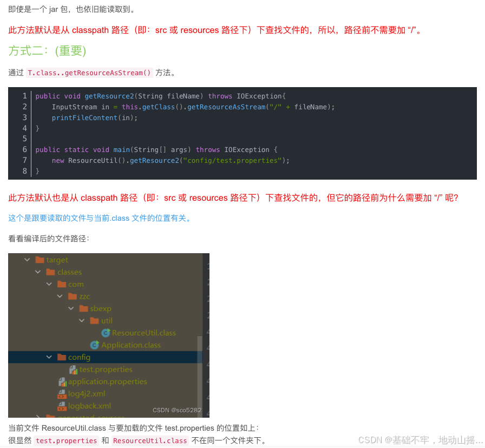Collapse the com folder
The image size is (485, 448).
(49, 284)
